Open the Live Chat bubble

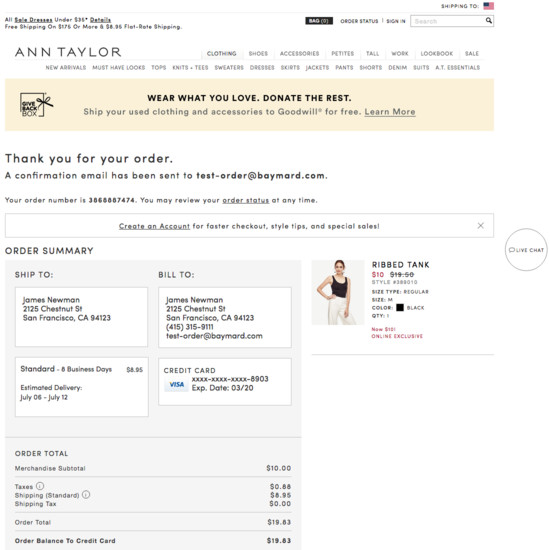(526, 250)
